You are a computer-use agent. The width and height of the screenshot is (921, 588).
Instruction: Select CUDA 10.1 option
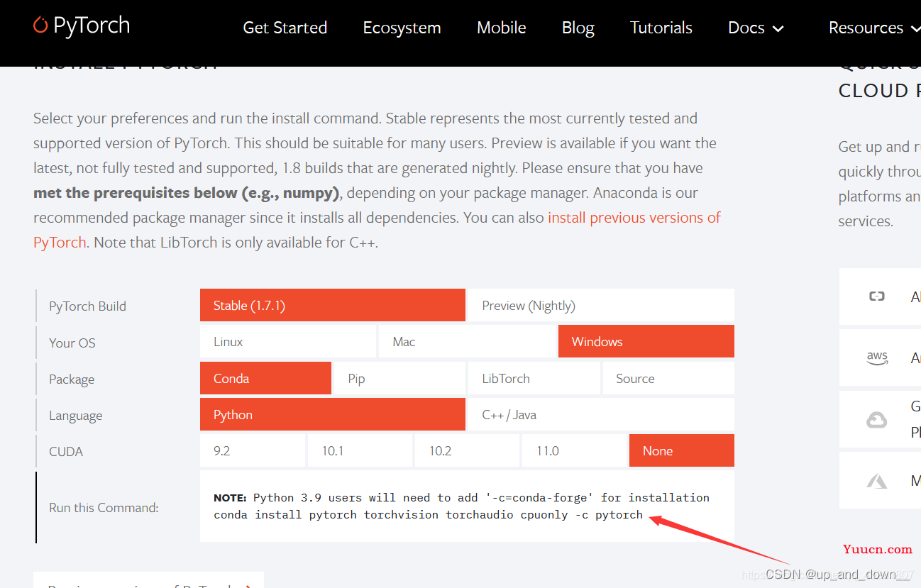point(360,450)
